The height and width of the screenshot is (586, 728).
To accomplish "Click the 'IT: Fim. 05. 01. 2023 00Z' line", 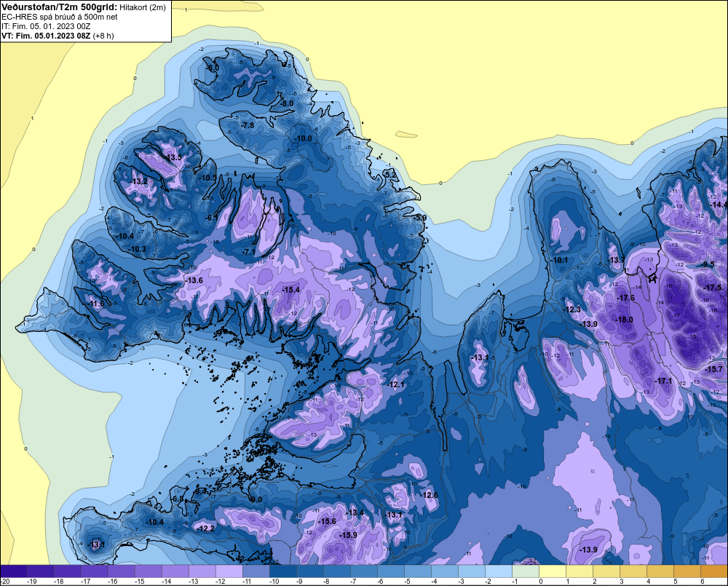I will (x=46, y=26).
